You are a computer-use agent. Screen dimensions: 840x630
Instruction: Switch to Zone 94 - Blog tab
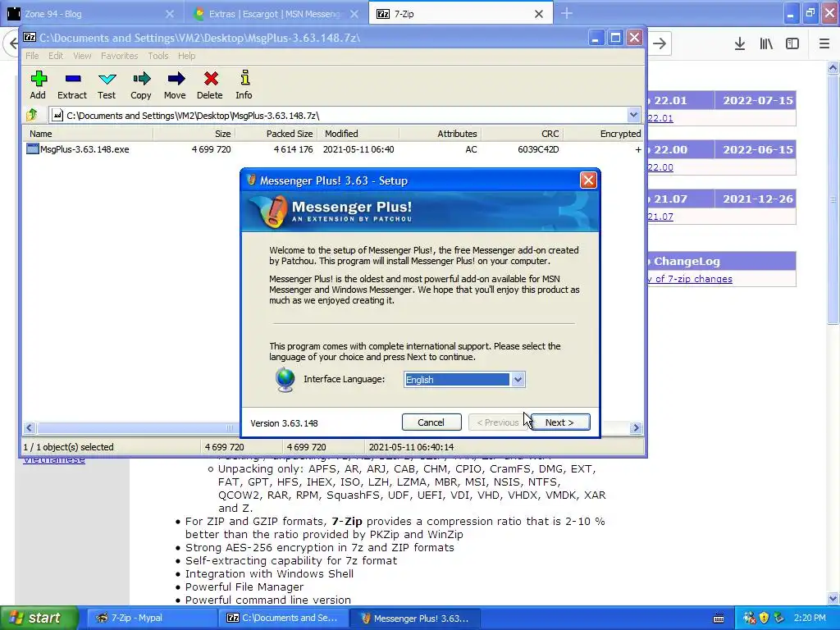(x=91, y=14)
